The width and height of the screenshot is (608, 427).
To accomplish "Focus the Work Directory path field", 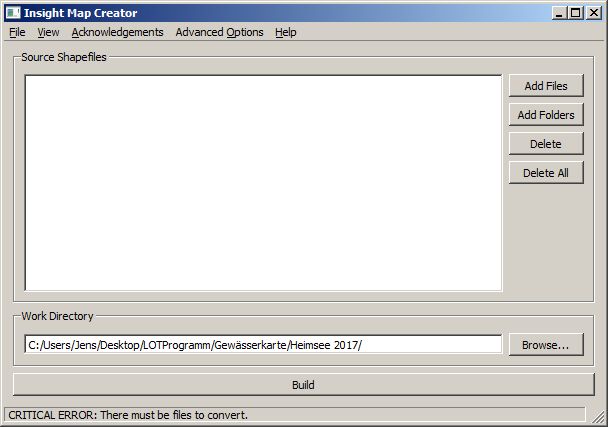I will [x=263, y=344].
